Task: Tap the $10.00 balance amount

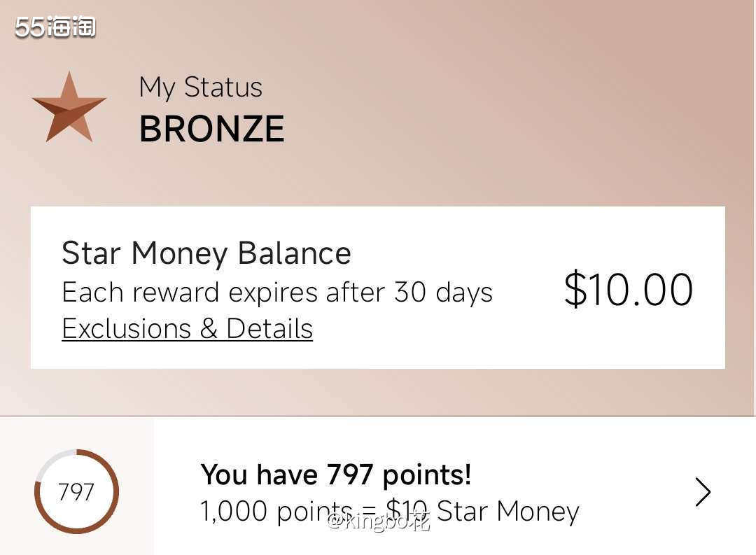Action: point(628,289)
